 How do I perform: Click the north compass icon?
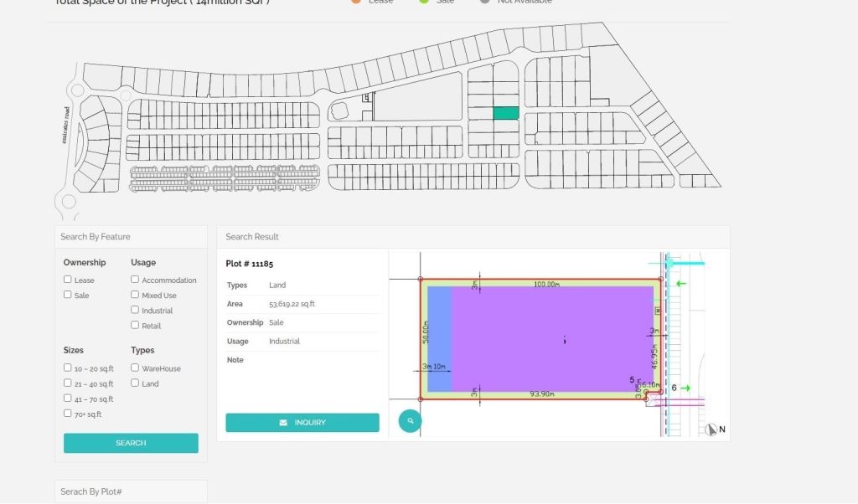pos(711,429)
